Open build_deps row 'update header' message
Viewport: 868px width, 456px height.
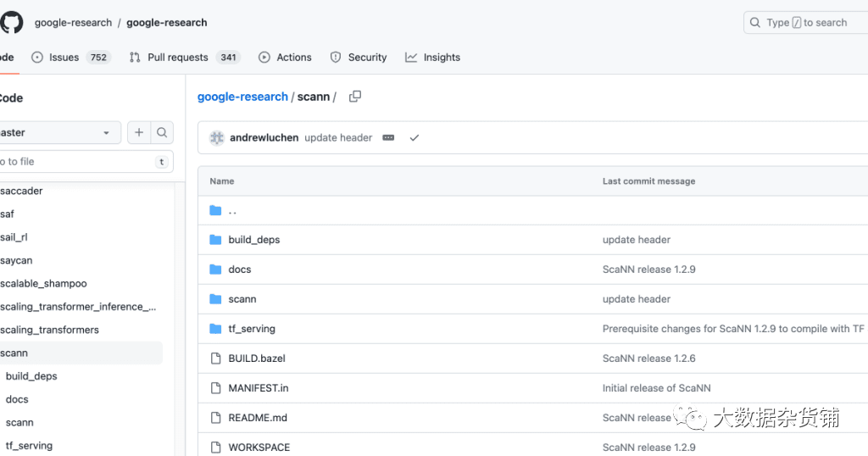pyautogui.click(x=637, y=240)
